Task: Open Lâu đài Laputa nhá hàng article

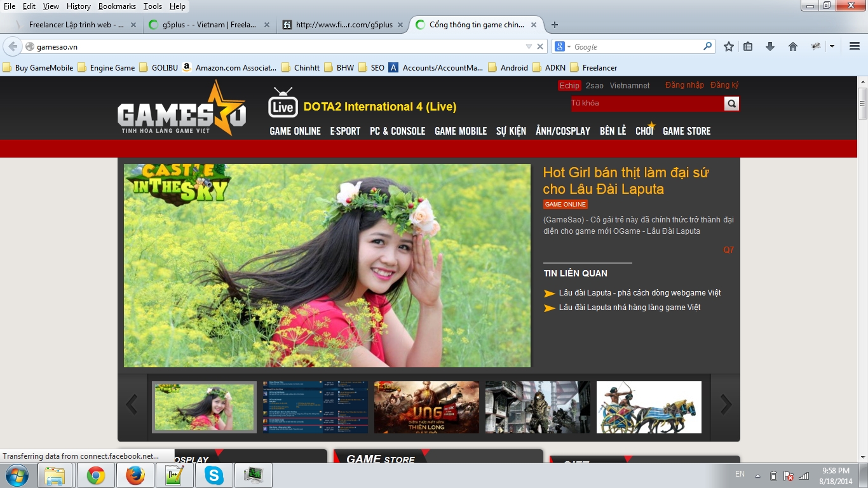Action: pos(630,308)
